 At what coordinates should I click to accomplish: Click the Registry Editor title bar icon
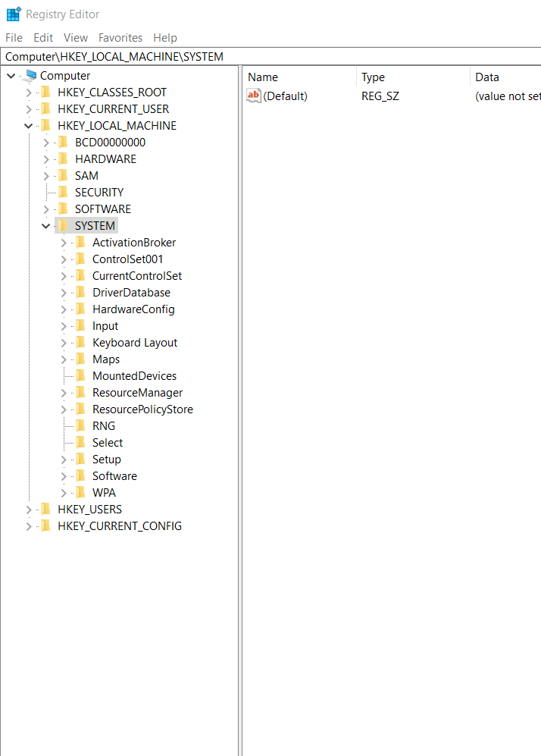click(x=14, y=14)
